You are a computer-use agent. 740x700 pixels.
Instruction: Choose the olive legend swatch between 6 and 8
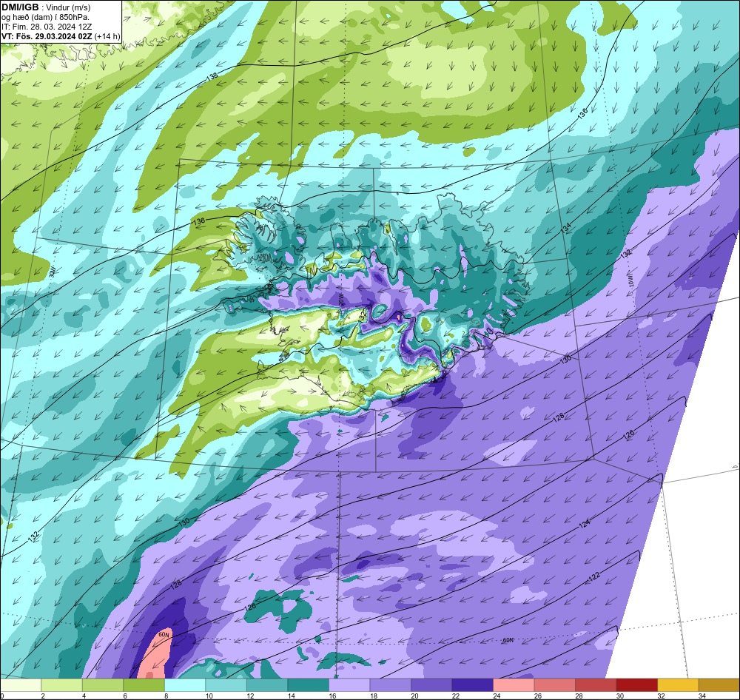(x=144, y=684)
